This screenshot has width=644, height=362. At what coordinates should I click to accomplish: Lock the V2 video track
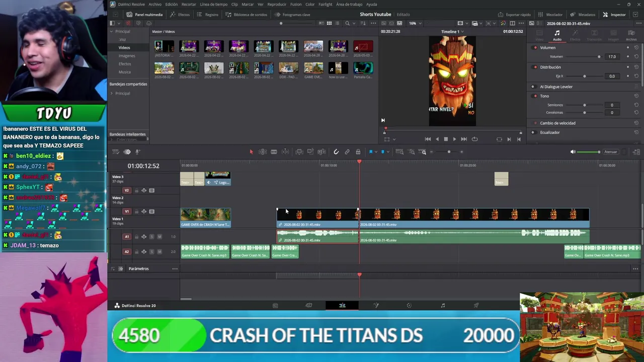coord(136,191)
